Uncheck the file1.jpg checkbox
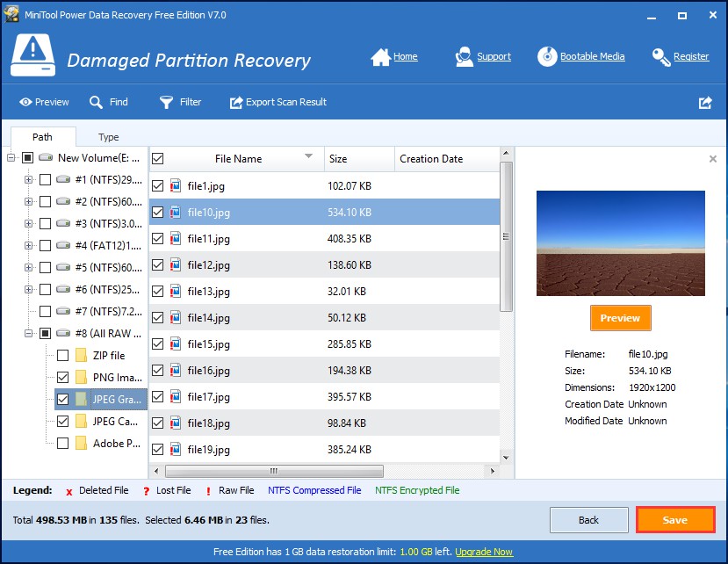Viewport: 728px width, 564px height. pyautogui.click(x=158, y=186)
